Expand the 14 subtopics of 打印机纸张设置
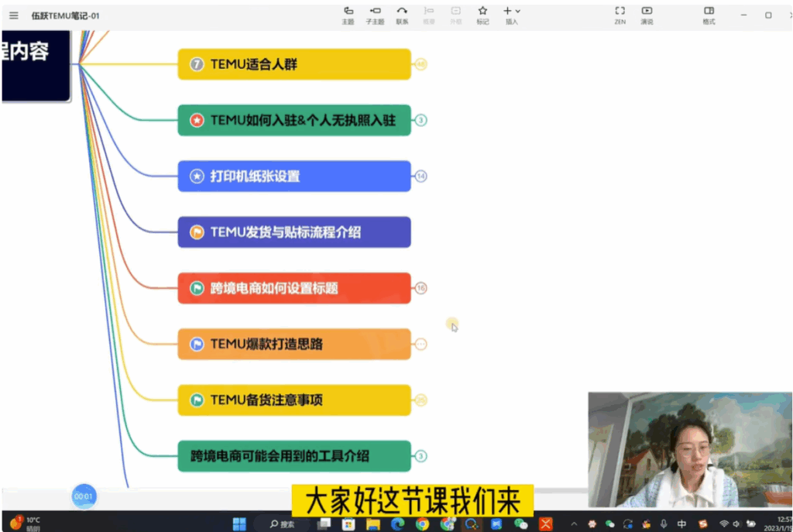Viewport: 793px width, 532px height. 421,176
